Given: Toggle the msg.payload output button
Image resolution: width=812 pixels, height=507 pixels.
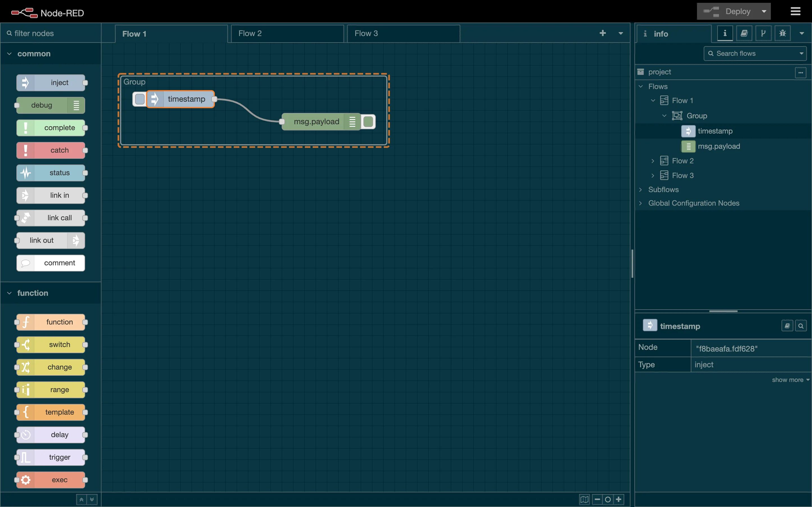Looking at the screenshot, I should pos(369,121).
